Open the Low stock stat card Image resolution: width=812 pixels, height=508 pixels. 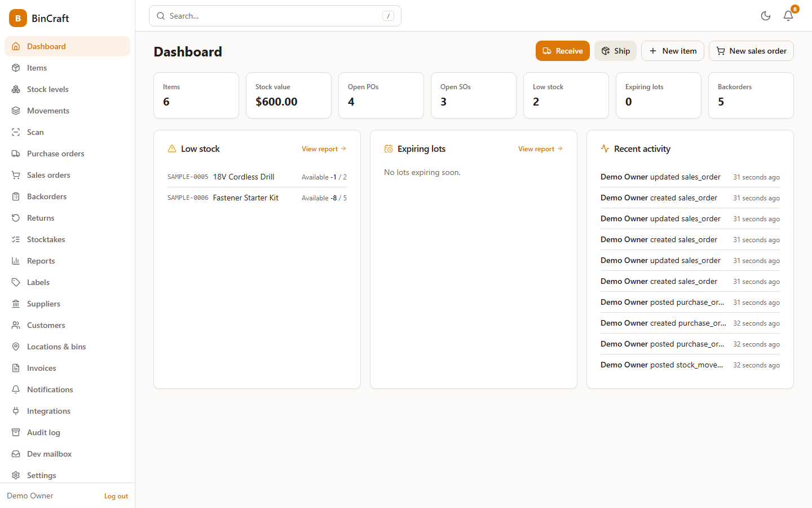[x=566, y=95]
